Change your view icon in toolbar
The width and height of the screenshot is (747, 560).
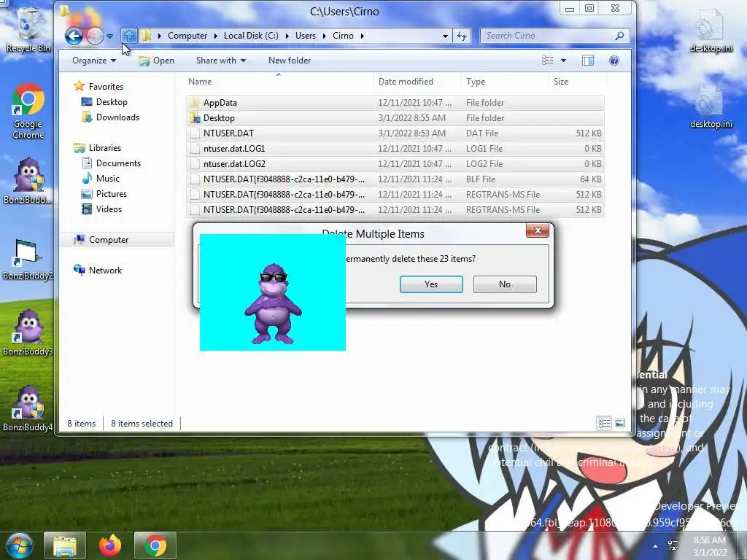pyautogui.click(x=548, y=60)
